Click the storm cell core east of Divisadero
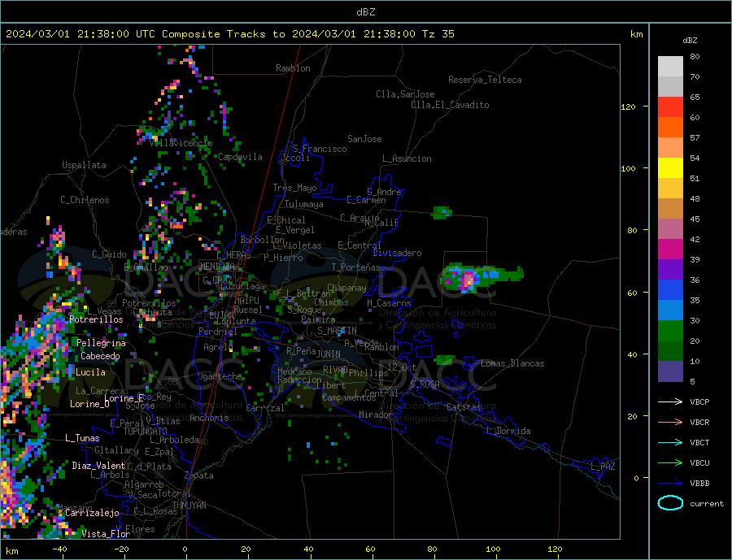 coord(468,280)
